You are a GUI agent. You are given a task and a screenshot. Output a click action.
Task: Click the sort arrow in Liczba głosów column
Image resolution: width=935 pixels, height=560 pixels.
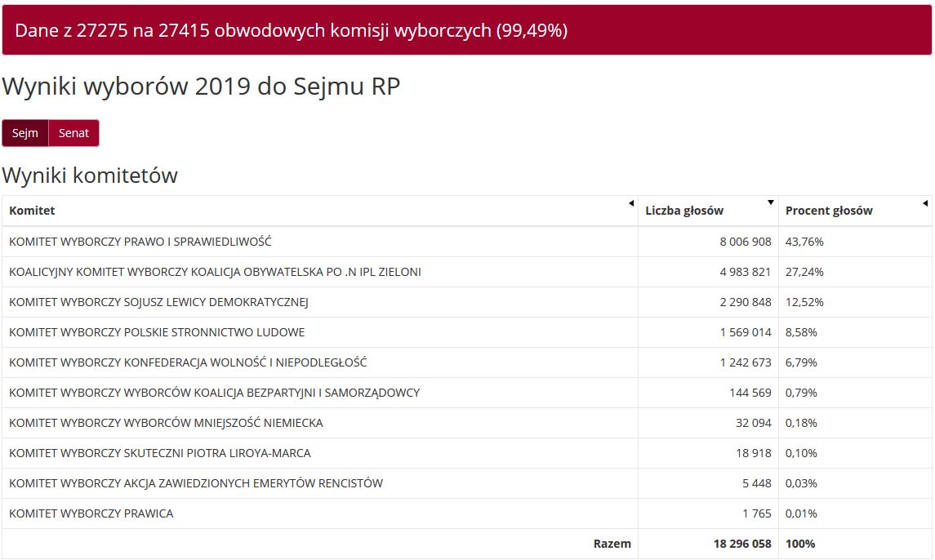(771, 202)
